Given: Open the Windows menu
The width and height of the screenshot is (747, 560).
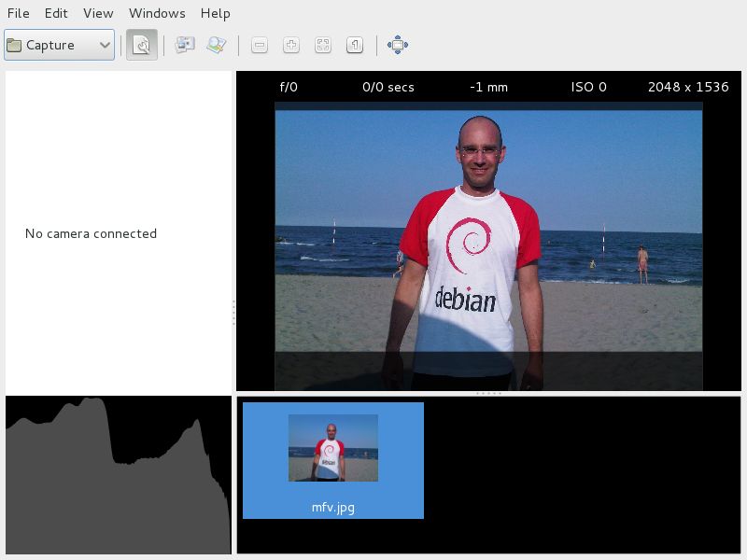Looking at the screenshot, I should pyautogui.click(x=157, y=13).
